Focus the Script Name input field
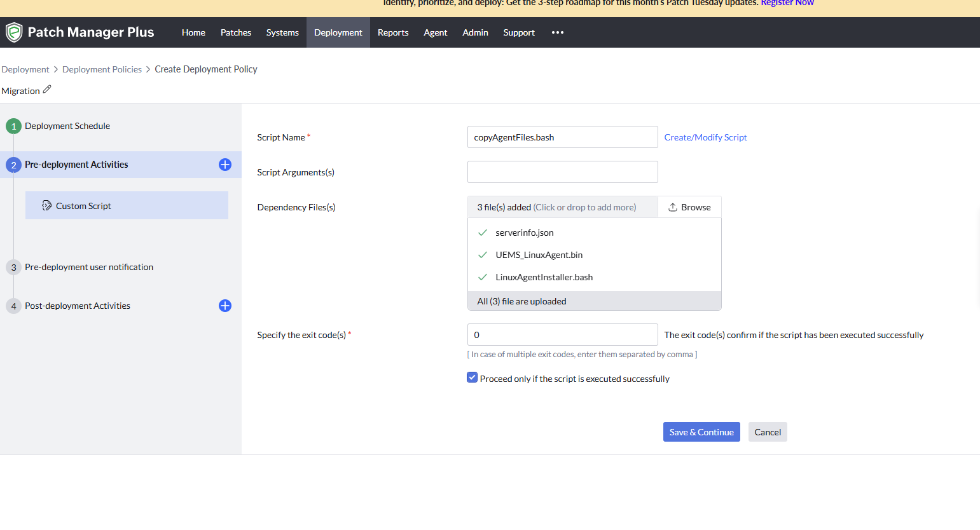Viewport: 980px width, 530px height. pos(563,137)
